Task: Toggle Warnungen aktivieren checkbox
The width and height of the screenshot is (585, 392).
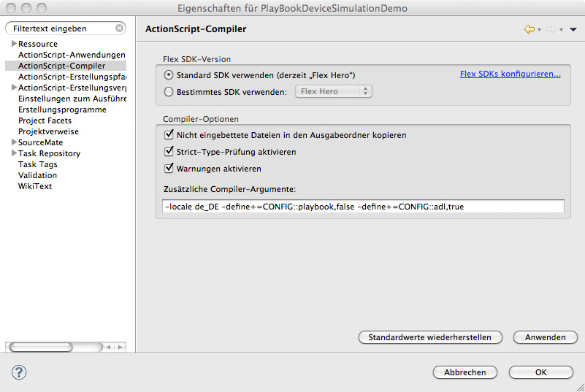Action: pyautogui.click(x=169, y=168)
